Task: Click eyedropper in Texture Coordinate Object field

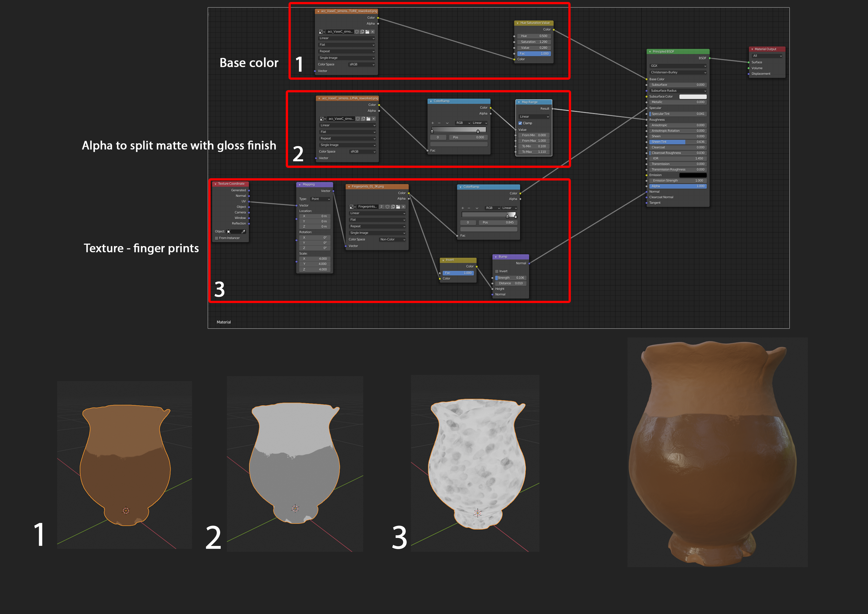Action: [243, 231]
